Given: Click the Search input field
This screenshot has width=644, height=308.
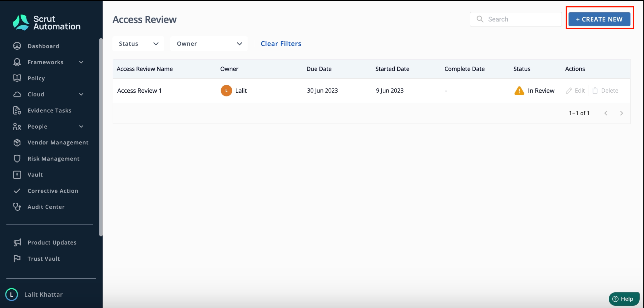Looking at the screenshot, I should [x=515, y=19].
